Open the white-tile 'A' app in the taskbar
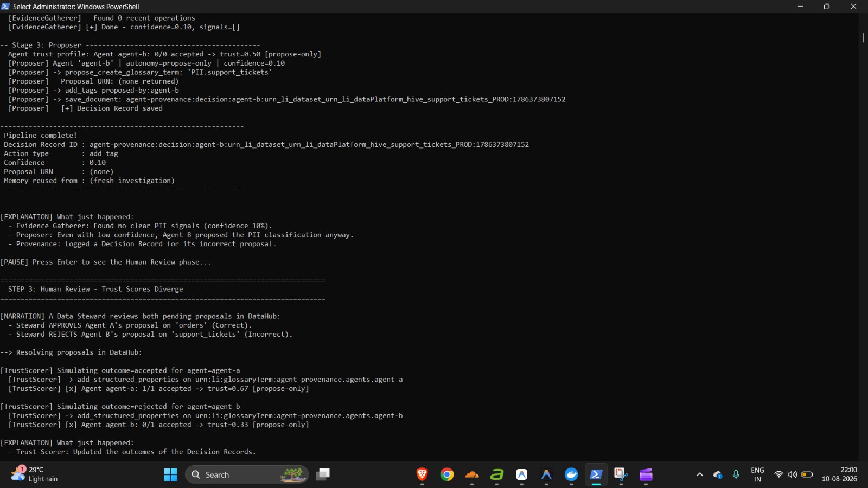 (522, 474)
